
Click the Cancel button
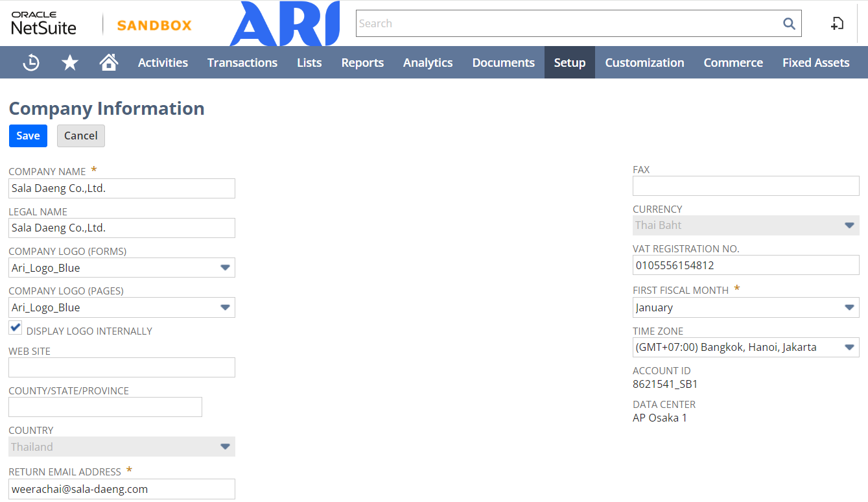[x=81, y=136]
